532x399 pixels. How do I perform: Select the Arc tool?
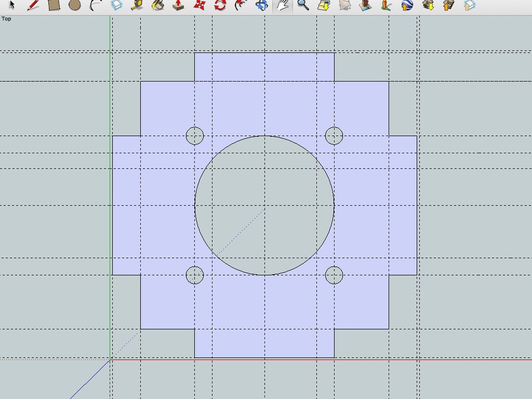pos(96,5)
